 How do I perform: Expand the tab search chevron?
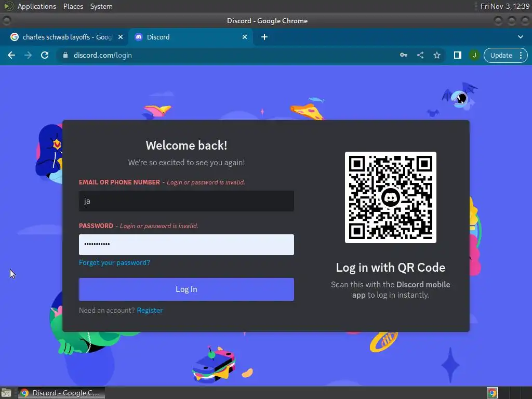[521, 37]
